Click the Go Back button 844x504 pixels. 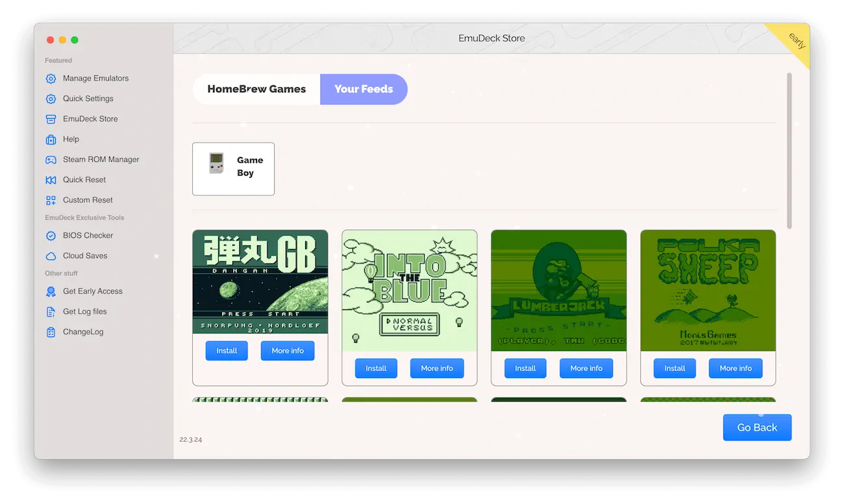pos(757,427)
